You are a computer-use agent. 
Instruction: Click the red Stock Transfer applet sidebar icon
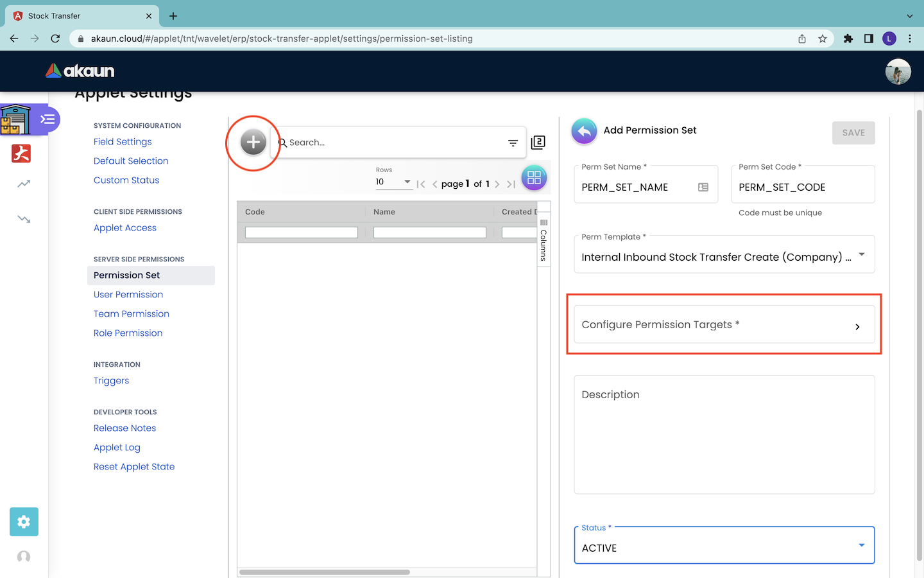21,153
